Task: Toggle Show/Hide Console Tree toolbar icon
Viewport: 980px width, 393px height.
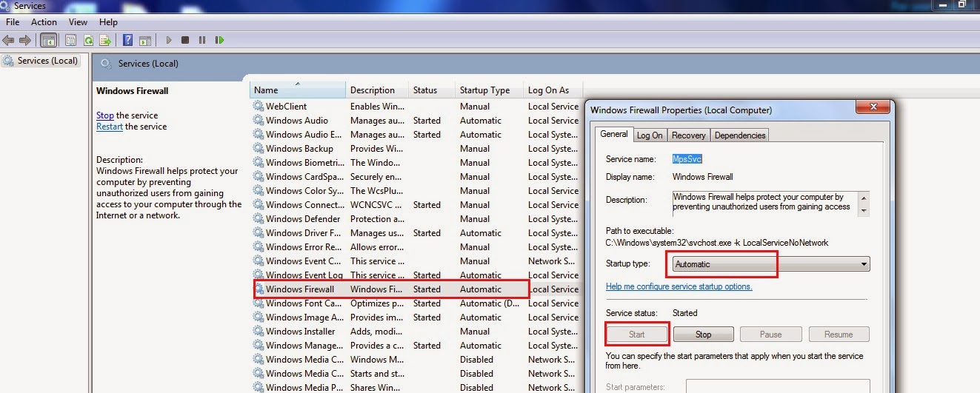Action: click(x=48, y=40)
